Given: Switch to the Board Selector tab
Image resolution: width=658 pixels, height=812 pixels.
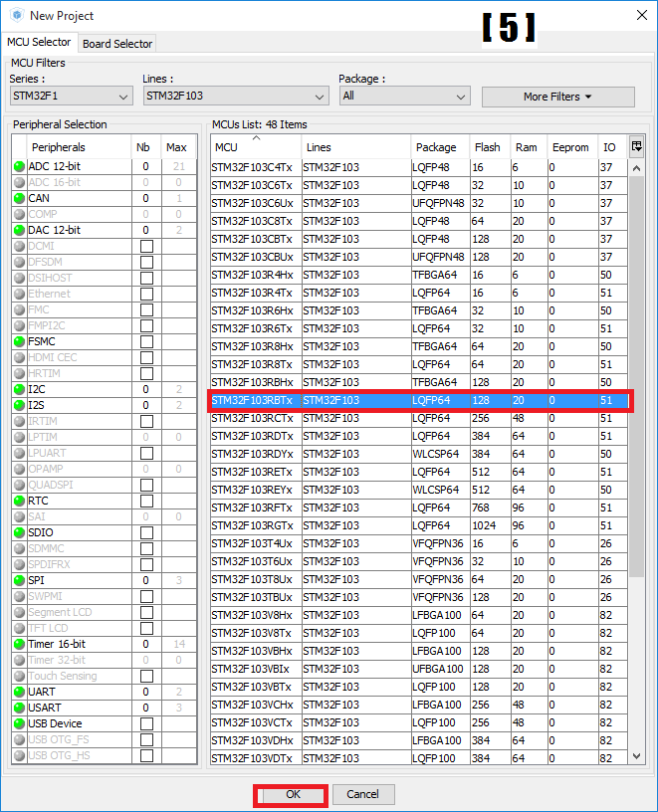Looking at the screenshot, I should (x=117, y=44).
